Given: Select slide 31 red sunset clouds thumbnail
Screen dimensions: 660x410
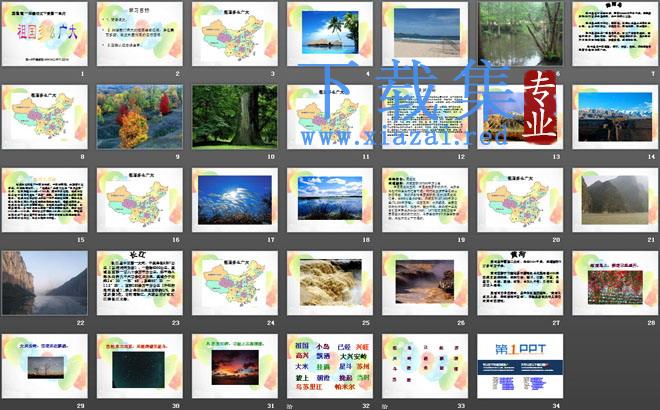Looking at the screenshot, I should [x=235, y=366].
